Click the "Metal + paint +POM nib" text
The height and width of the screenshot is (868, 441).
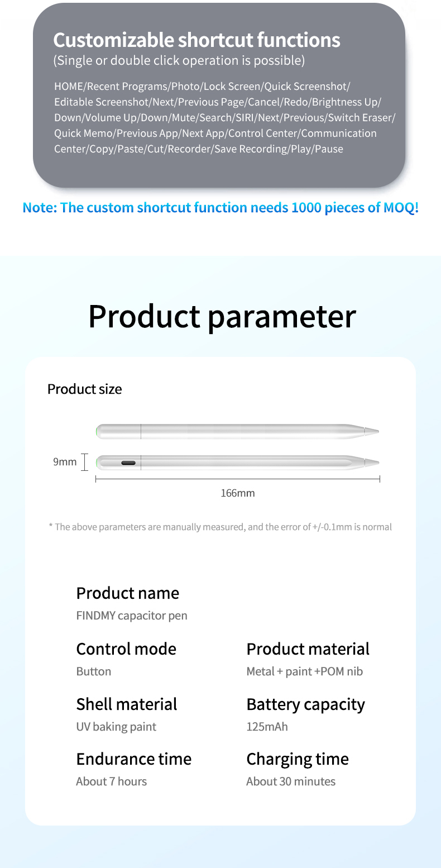304,671
